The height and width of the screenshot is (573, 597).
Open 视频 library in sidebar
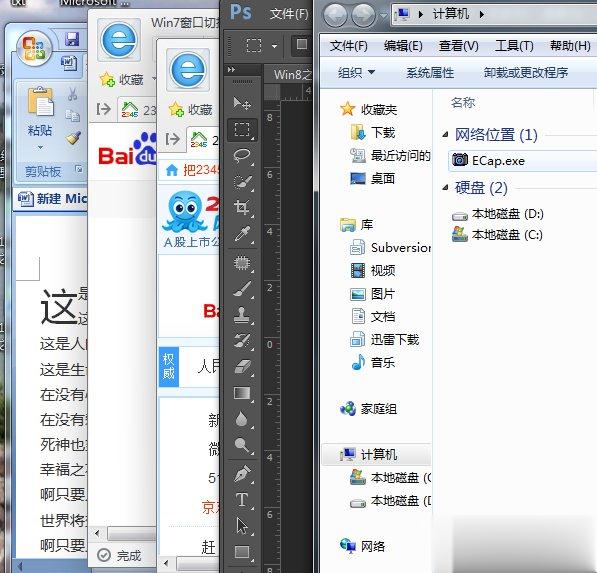372,271
